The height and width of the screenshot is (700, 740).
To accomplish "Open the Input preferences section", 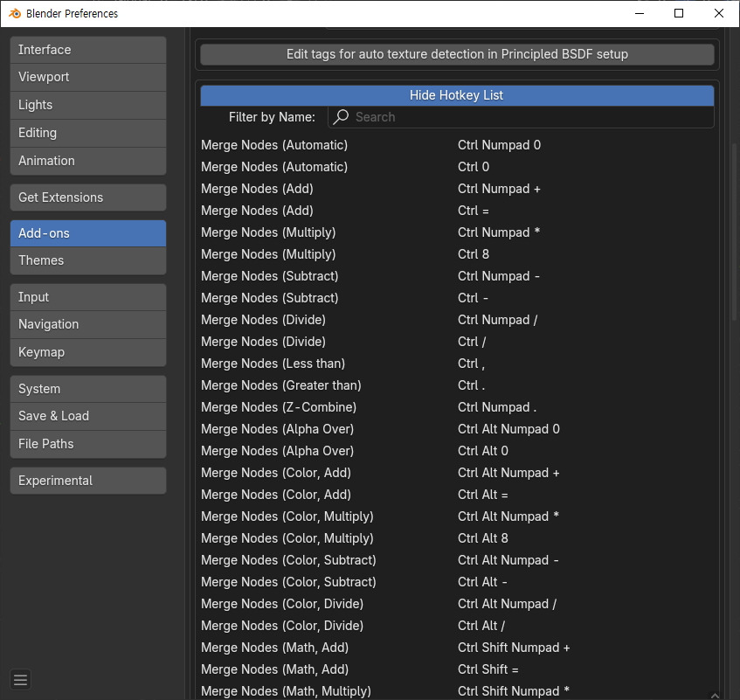I will click(x=88, y=297).
